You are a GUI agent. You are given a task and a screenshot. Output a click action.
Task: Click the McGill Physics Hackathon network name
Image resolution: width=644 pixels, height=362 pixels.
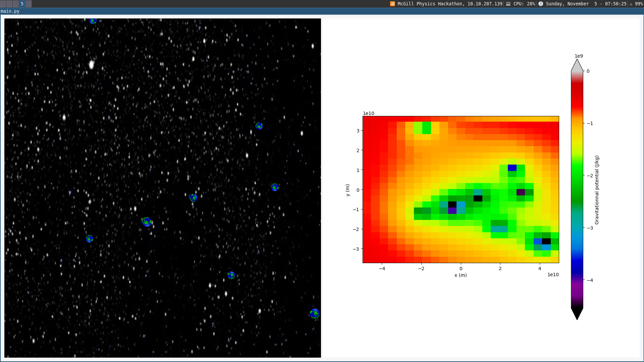(x=431, y=4)
